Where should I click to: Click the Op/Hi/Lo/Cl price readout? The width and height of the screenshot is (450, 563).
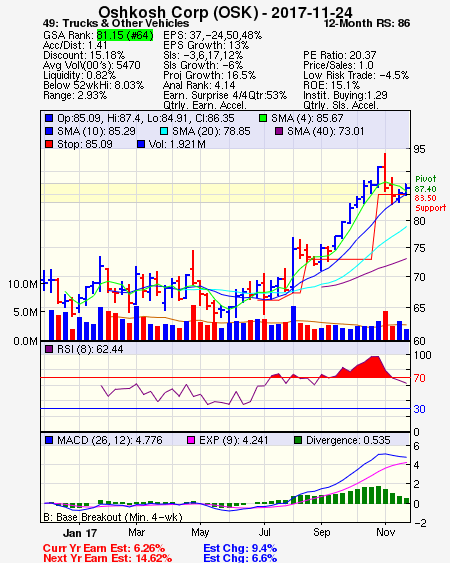146,118
